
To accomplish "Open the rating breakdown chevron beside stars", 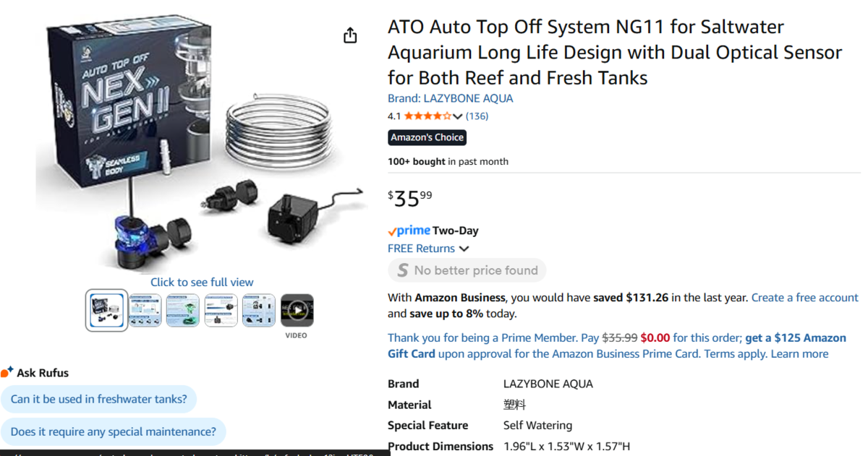I will click(x=458, y=116).
